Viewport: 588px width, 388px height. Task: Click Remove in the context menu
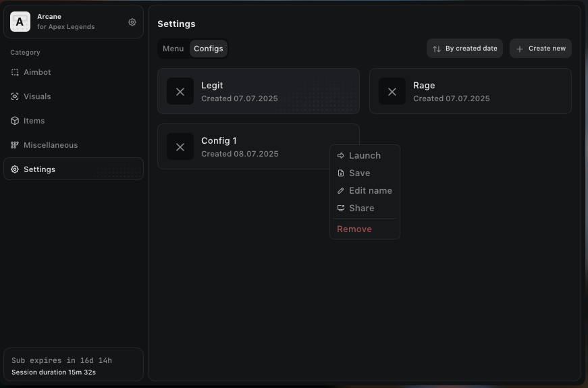[354, 229]
